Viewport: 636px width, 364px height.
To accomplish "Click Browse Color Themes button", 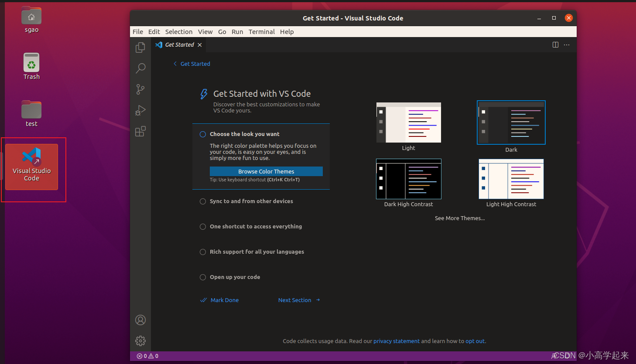I will coord(266,171).
